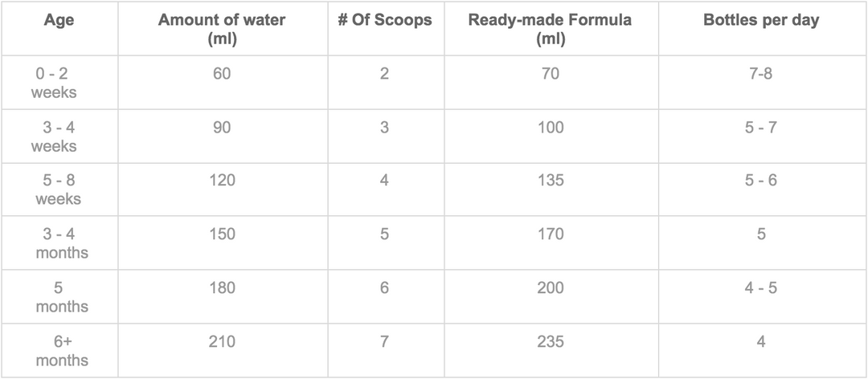Click the 6+ months age cell
This screenshot has height=379, width=868.
[x=61, y=351]
